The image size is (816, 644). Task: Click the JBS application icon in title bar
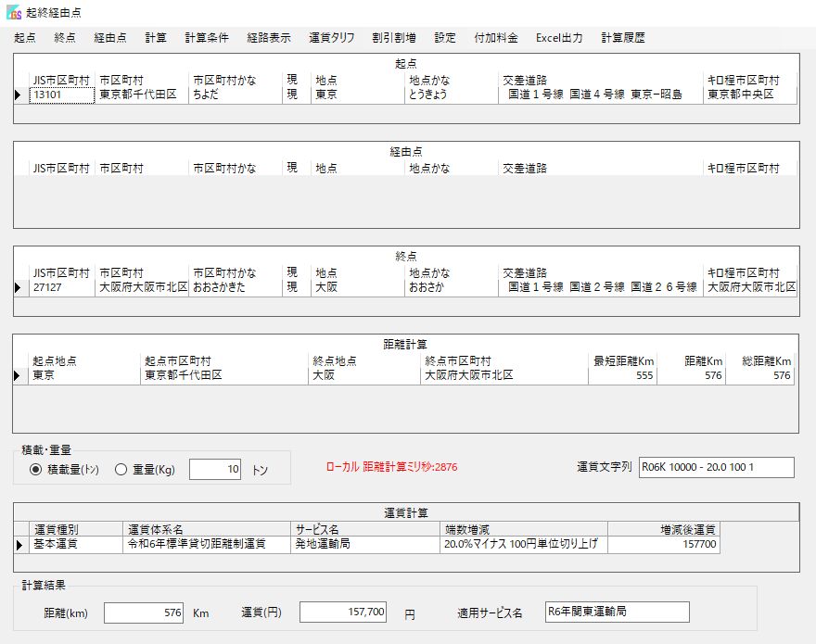(12, 11)
